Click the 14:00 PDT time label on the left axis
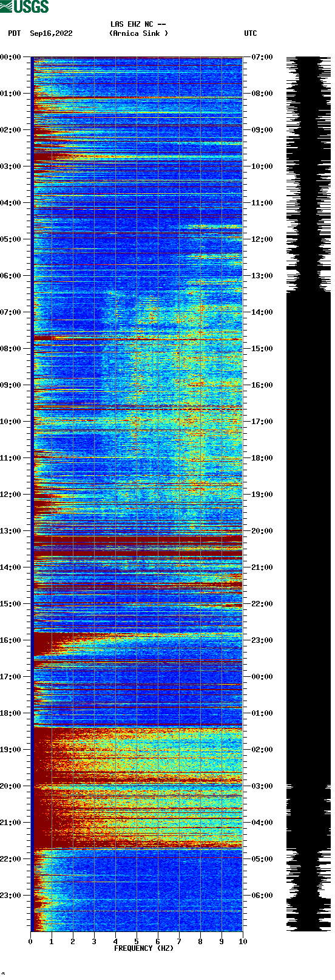Screen dimensions: 335x980 10,567
